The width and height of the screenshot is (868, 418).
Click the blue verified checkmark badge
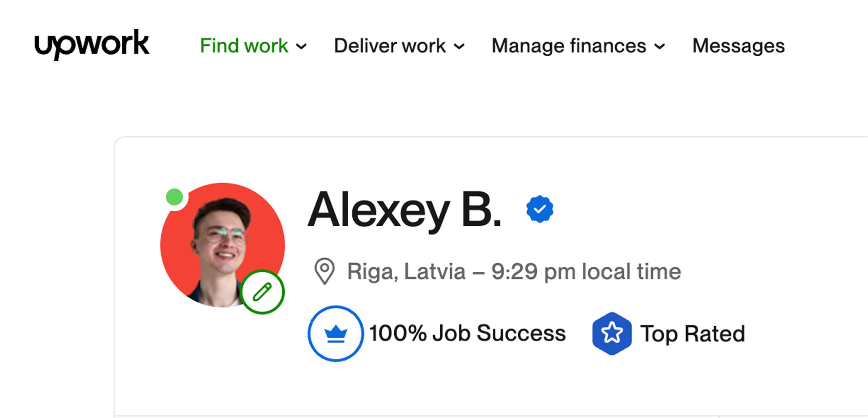[539, 209]
